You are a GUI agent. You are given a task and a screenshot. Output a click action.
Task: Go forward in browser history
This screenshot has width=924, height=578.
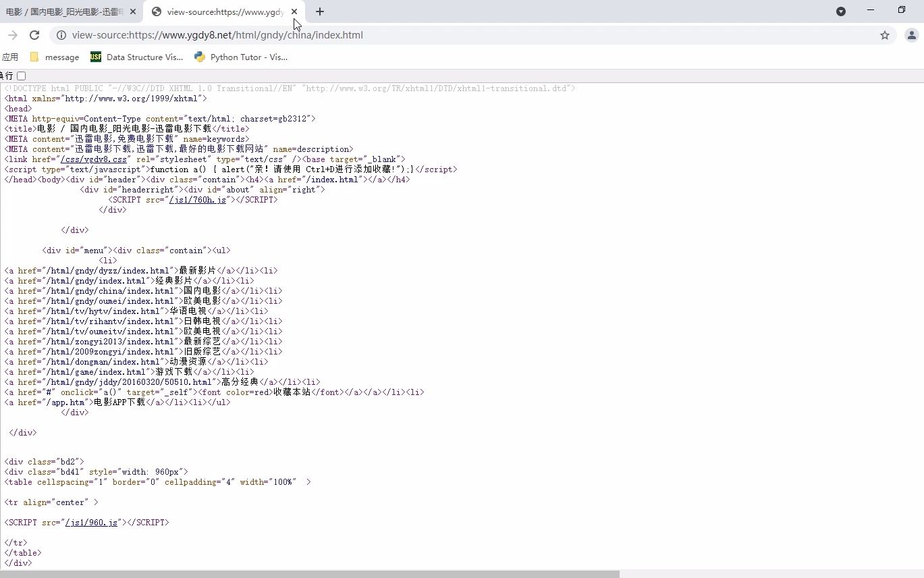pyautogui.click(x=12, y=35)
